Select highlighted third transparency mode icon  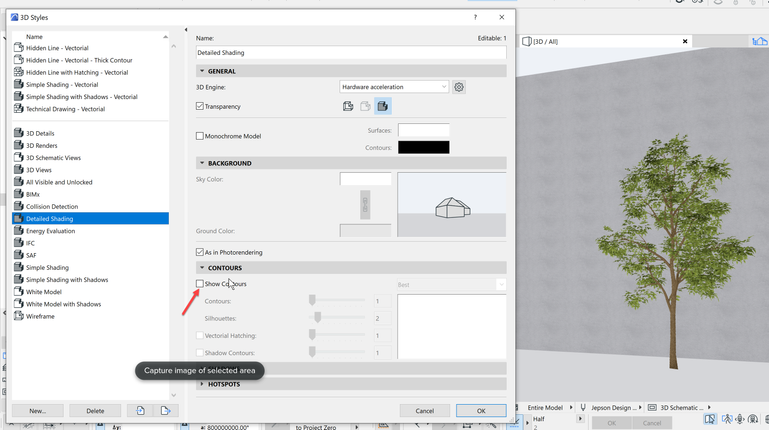[x=383, y=106]
